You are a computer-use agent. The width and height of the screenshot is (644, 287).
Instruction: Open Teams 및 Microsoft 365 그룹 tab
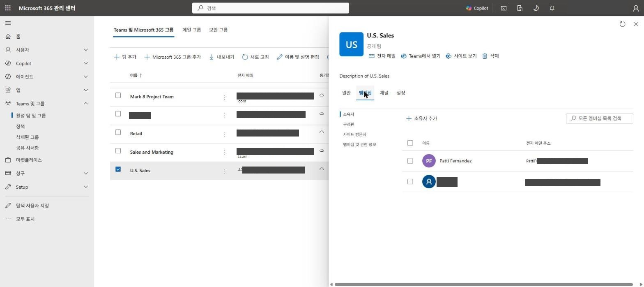pyautogui.click(x=144, y=30)
